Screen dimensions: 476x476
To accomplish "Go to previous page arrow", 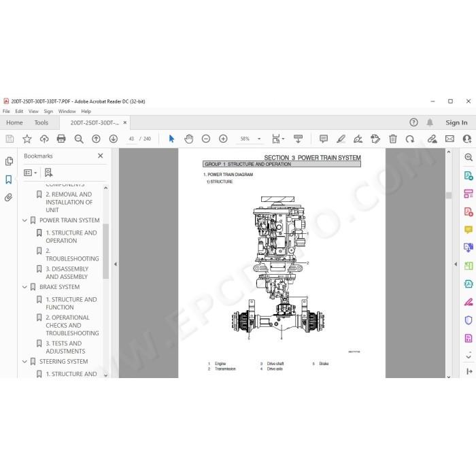I will tap(97, 139).
